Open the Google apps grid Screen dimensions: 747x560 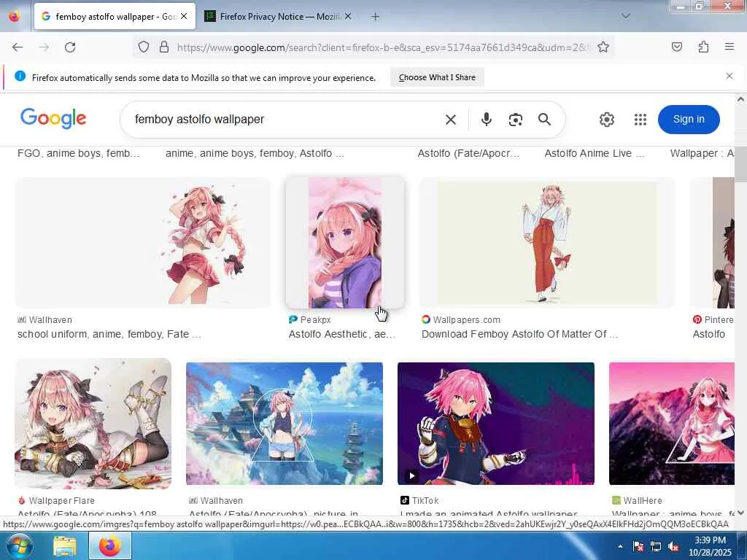(x=640, y=119)
